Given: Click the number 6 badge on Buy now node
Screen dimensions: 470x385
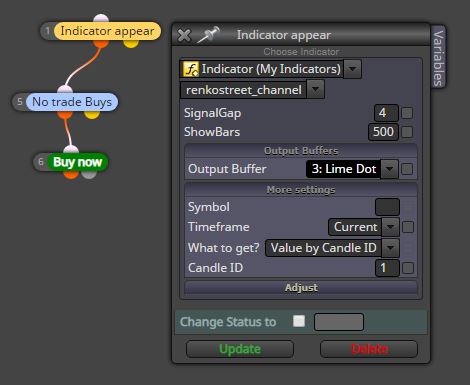Looking at the screenshot, I should 41,162.
